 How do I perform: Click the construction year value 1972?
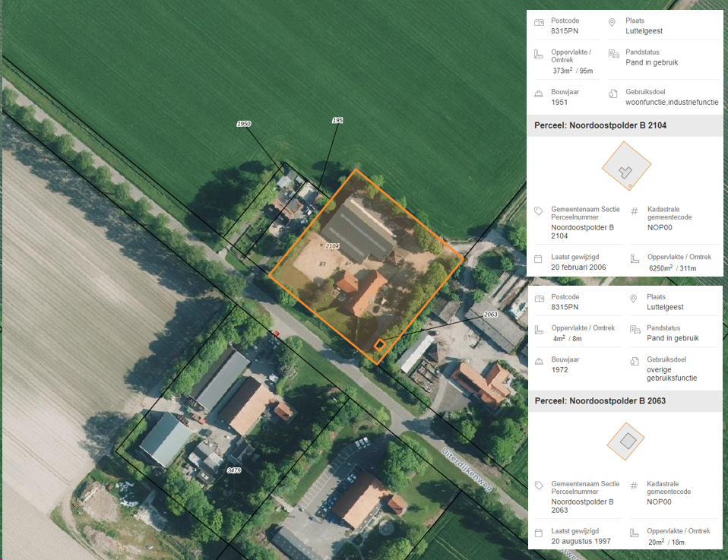pyautogui.click(x=560, y=369)
